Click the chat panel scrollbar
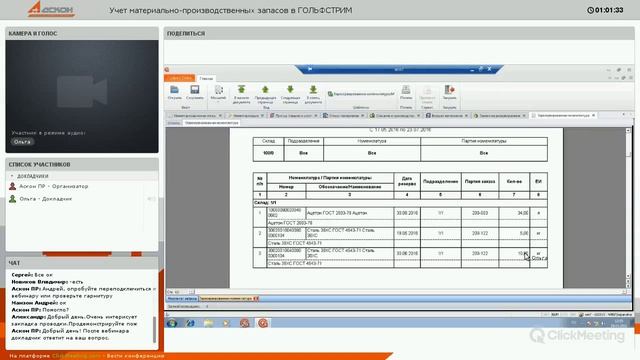640x360 pixels. [154, 329]
